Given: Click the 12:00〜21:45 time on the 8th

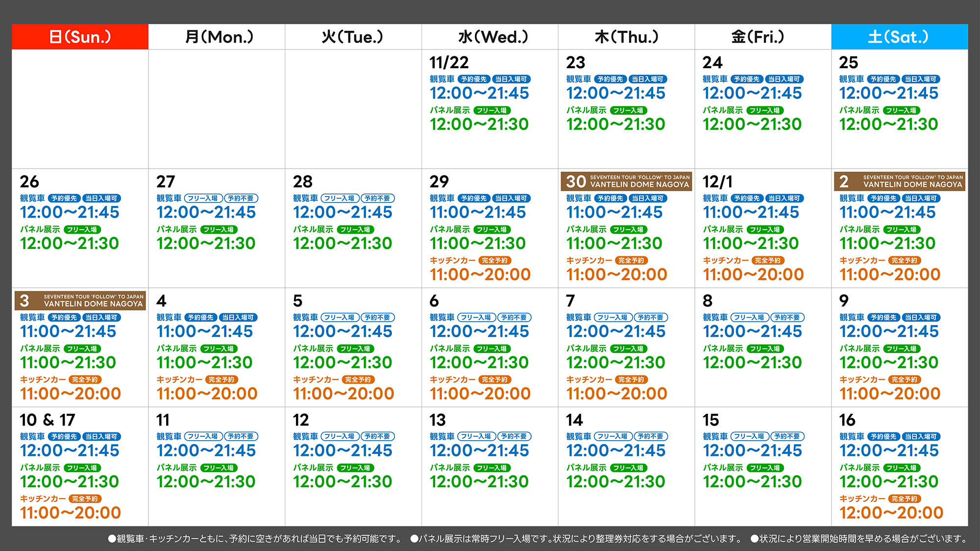Looking at the screenshot, I should pyautogui.click(x=752, y=331).
